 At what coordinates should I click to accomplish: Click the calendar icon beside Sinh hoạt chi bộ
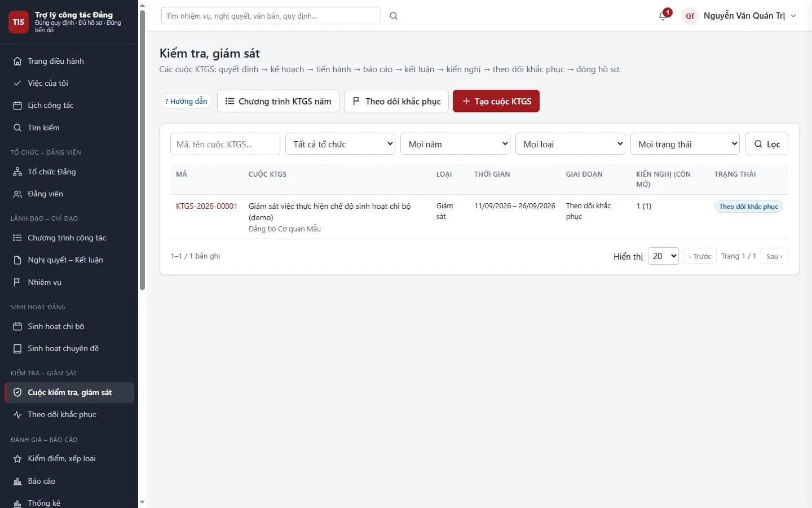coord(17,326)
